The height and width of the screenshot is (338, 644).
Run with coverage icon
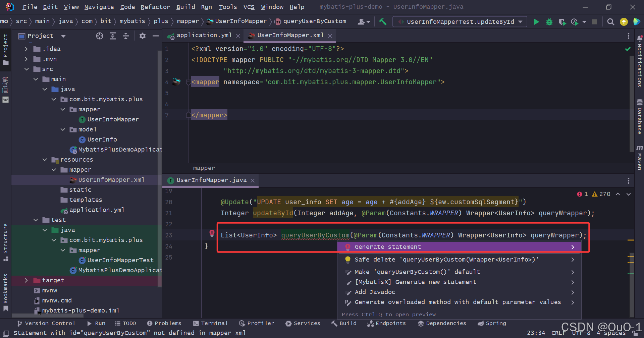(x=562, y=22)
